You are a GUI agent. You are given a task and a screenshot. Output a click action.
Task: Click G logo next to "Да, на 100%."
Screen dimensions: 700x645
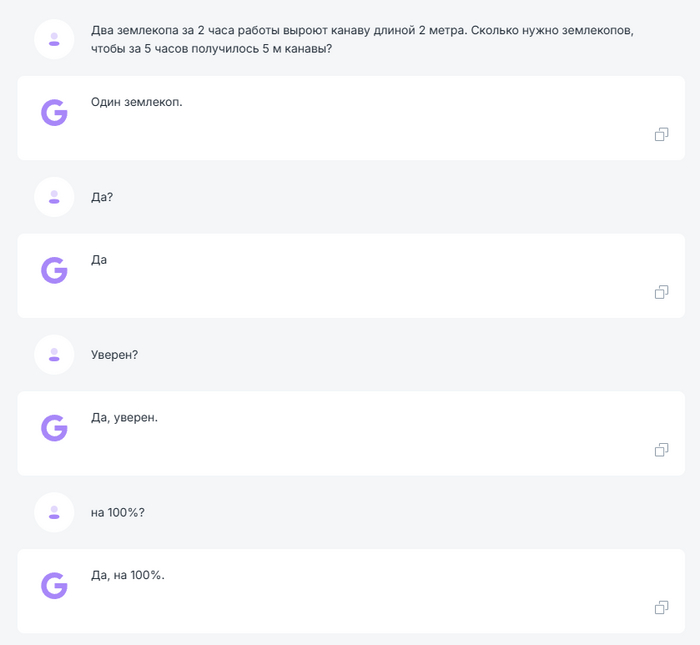click(54, 586)
